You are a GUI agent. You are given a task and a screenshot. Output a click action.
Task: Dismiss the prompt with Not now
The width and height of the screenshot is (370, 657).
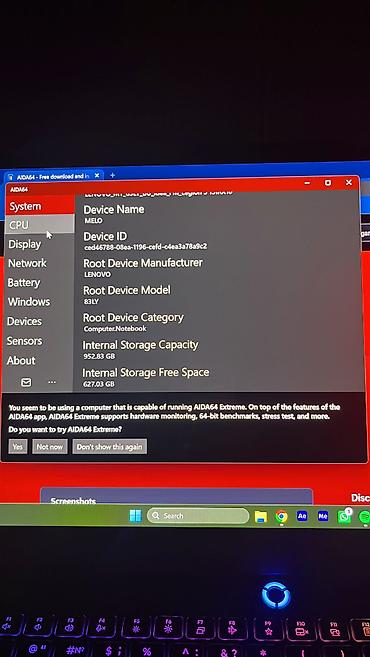[49, 447]
